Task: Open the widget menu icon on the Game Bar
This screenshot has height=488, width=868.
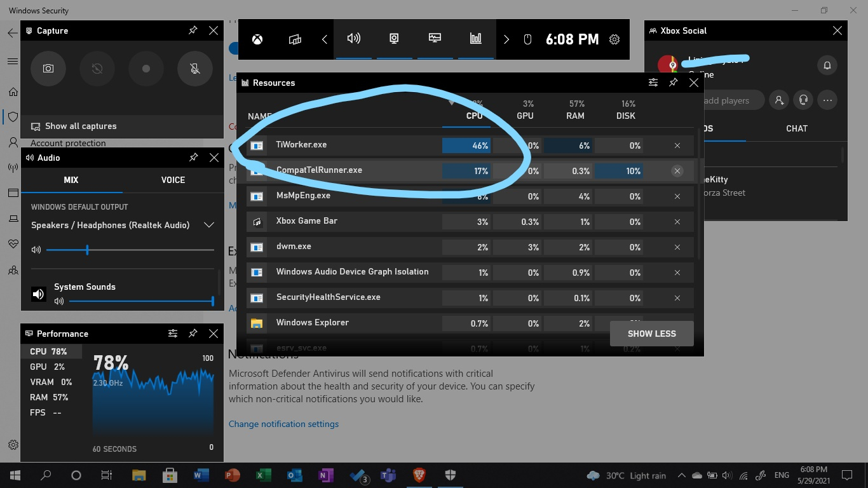Action: coord(295,39)
